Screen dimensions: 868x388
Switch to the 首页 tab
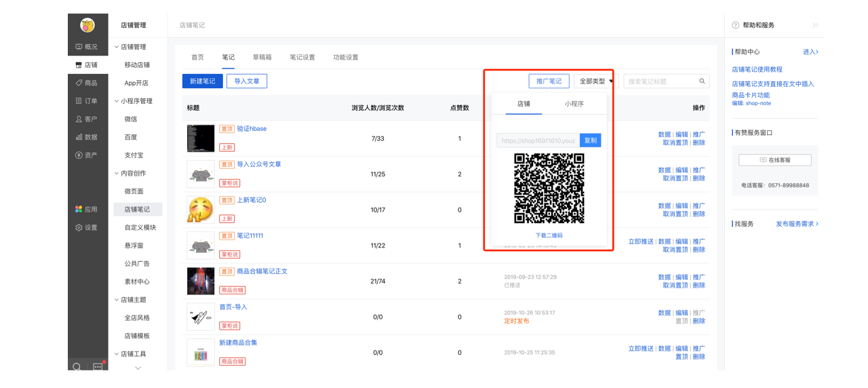click(197, 58)
